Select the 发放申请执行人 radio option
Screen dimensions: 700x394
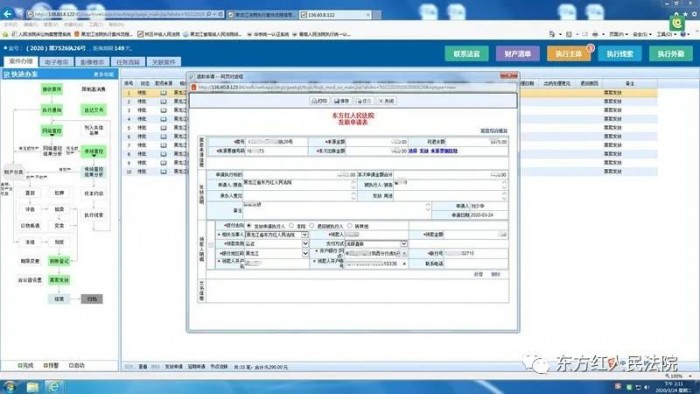(x=249, y=226)
